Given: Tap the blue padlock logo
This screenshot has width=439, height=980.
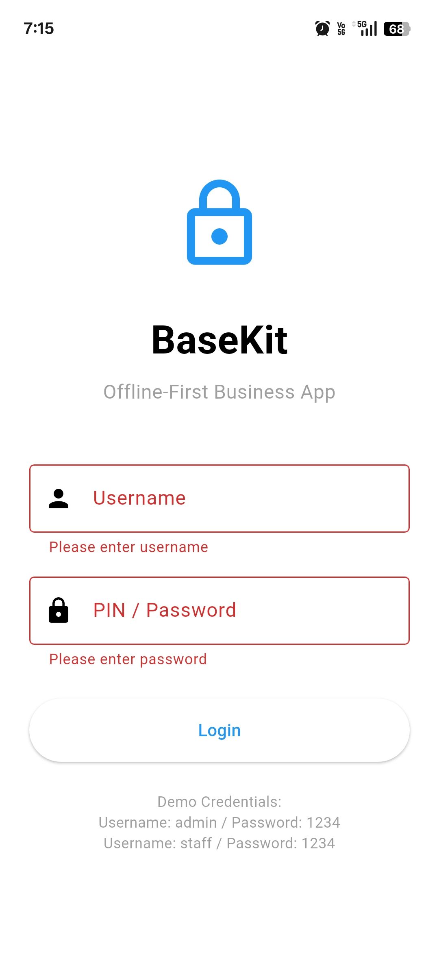Looking at the screenshot, I should 219,222.
